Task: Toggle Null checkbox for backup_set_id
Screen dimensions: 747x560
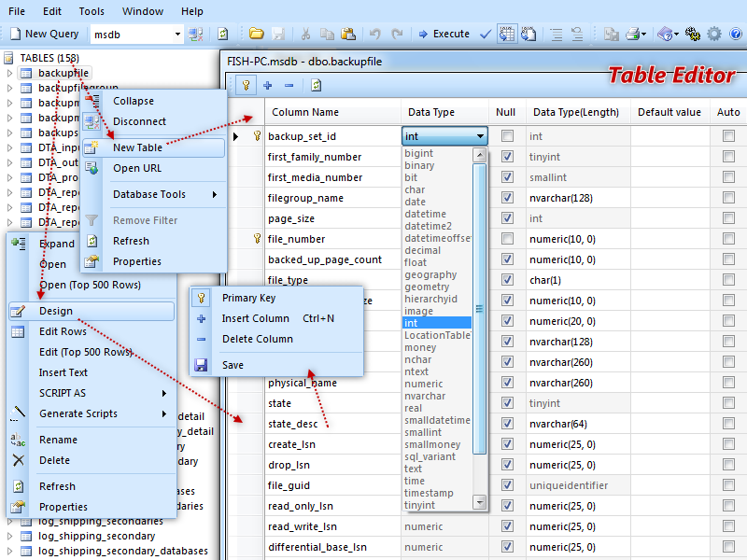Action: click(507, 136)
